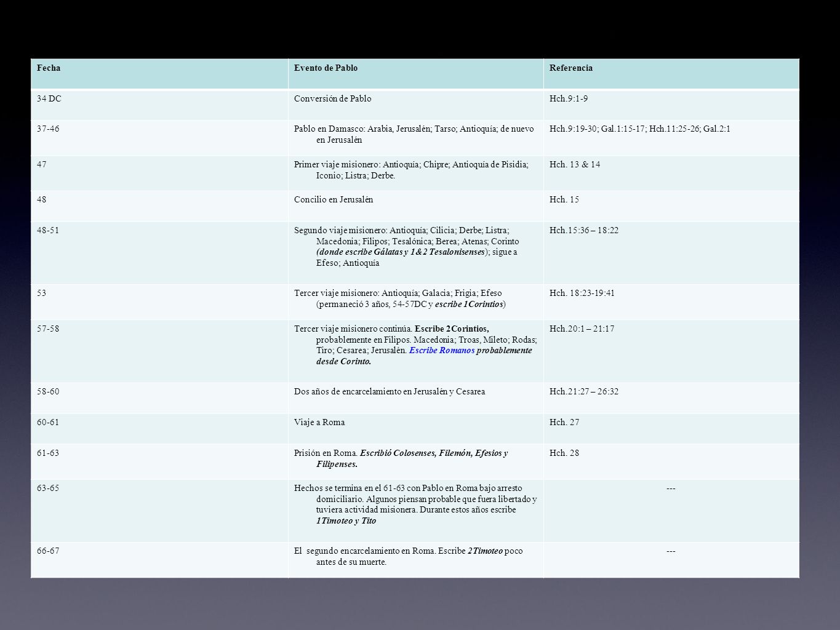
Task: Select the '58-60' date cell
Action: [159, 398]
